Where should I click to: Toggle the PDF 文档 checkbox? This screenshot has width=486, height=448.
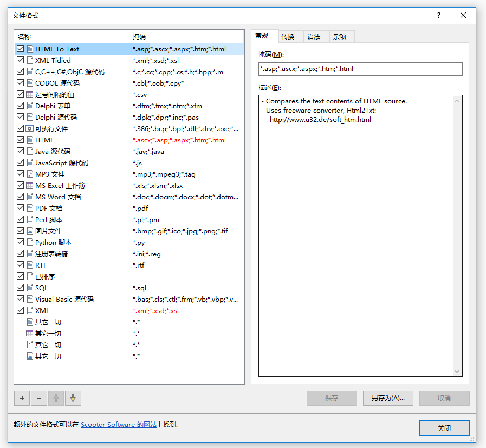21,208
